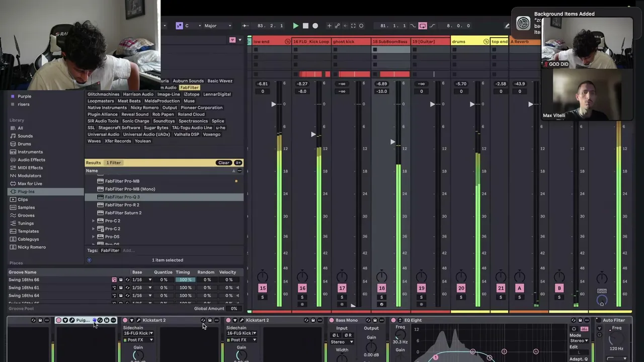Select the Purple collection
This screenshot has height=362, width=644.
24,97
